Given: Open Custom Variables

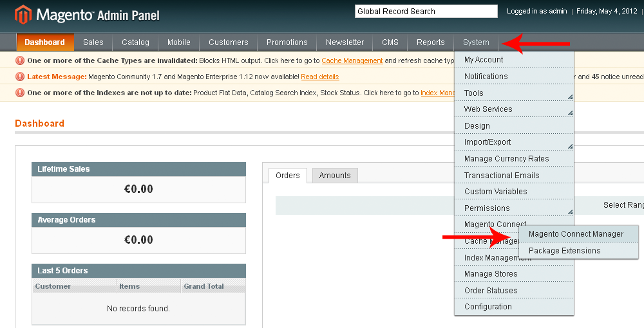Looking at the screenshot, I should point(514,192).
